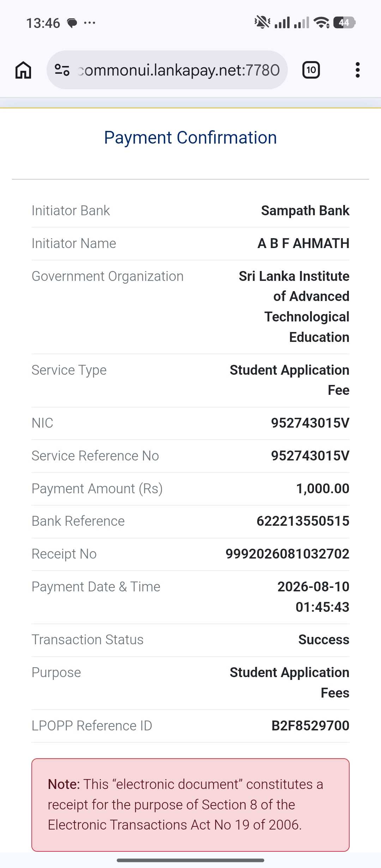Tap the Sampath Bank initiator value
Screen dimensions: 381x868
coord(306,211)
